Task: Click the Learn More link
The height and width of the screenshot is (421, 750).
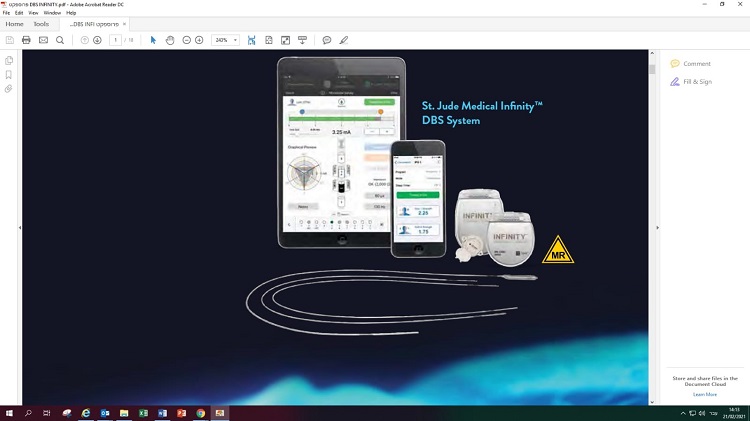Action: click(705, 394)
